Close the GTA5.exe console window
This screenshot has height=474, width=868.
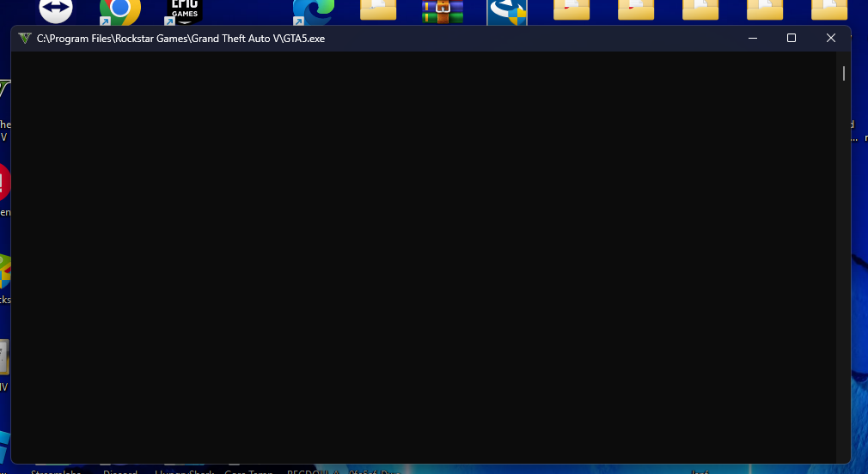830,38
